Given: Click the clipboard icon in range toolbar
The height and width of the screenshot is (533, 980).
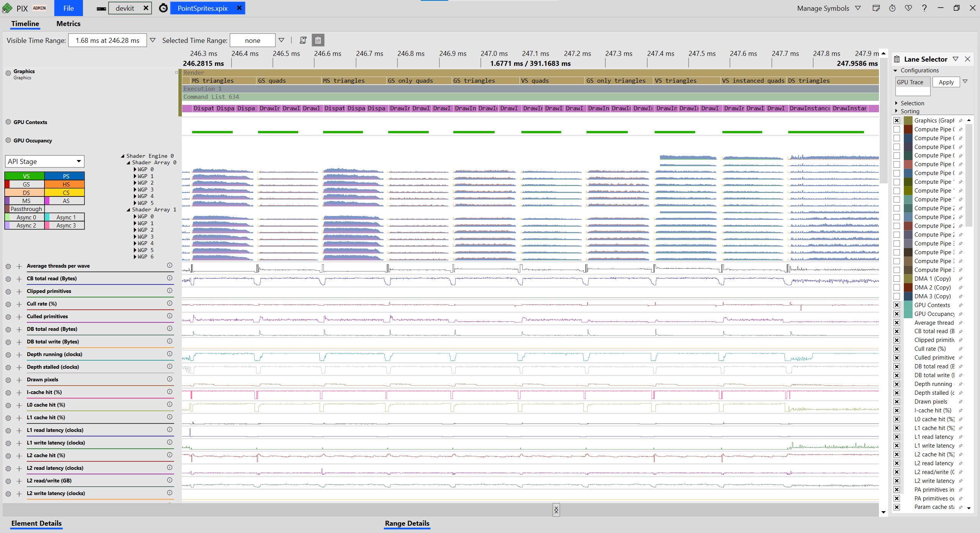Looking at the screenshot, I should coord(318,40).
